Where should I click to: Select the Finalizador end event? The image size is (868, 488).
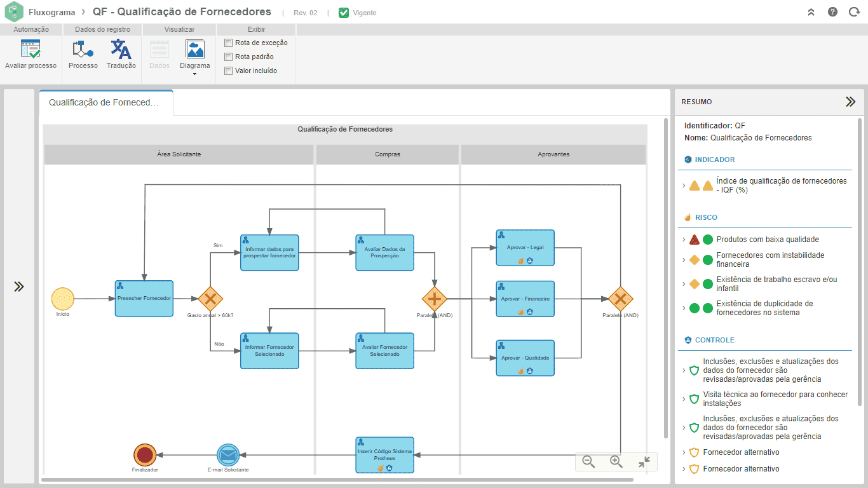pyautogui.click(x=145, y=454)
